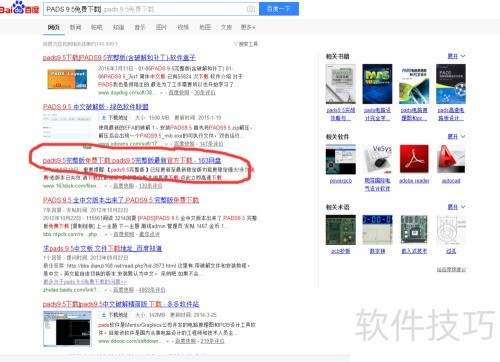Click the 数字钟 term thumbnail
Viewport: 500px width, 362px height.
377,230
